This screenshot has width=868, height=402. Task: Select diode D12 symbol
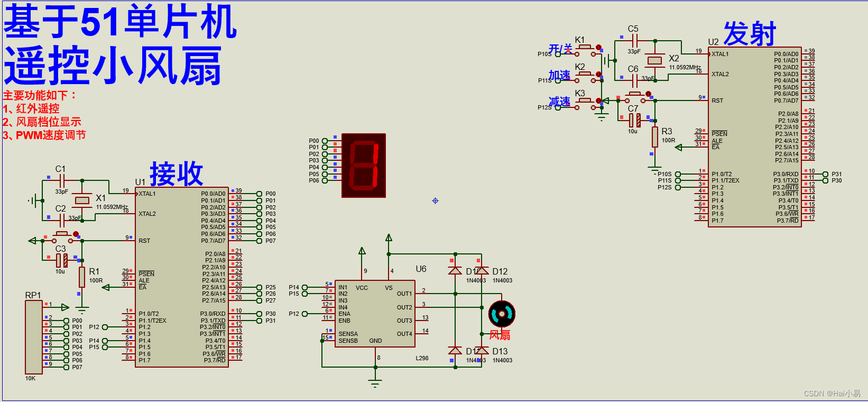[x=482, y=271]
